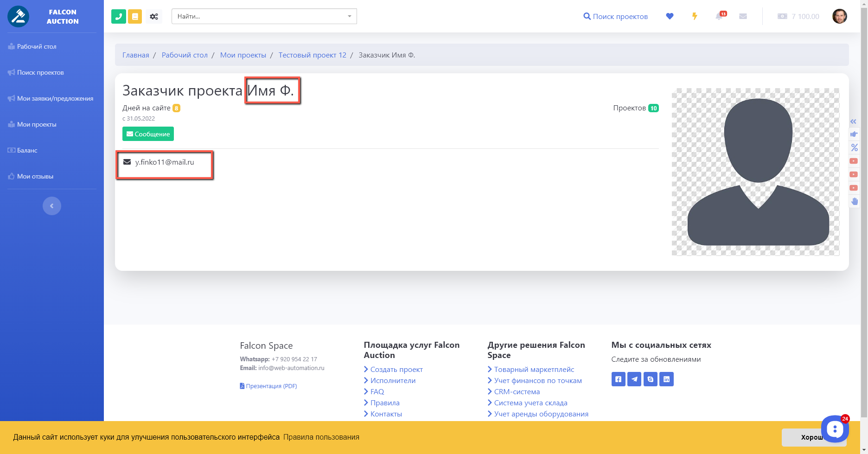Image resolution: width=868 pixels, height=454 pixels.
Task: Open the yellow notes icon button
Action: coord(135,16)
